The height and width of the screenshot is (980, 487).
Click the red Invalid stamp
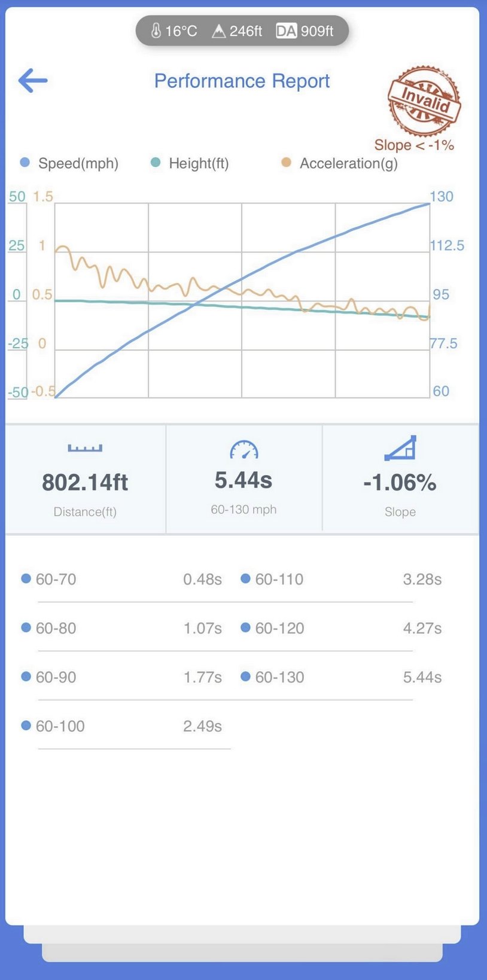click(x=424, y=101)
